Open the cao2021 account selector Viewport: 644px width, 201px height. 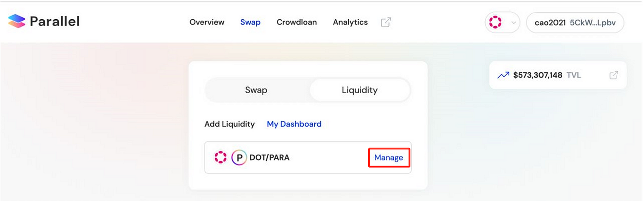[575, 22]
